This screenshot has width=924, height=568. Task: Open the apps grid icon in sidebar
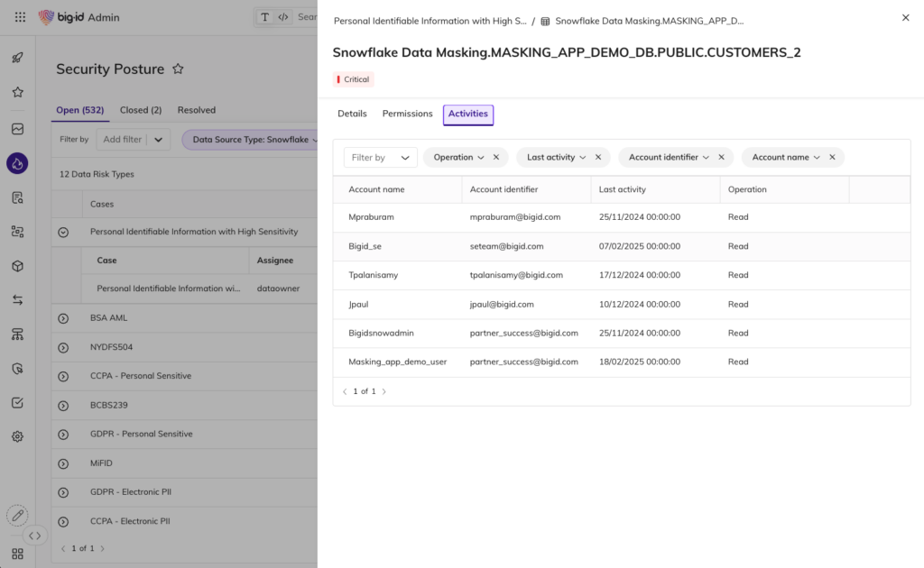point(17,553)
